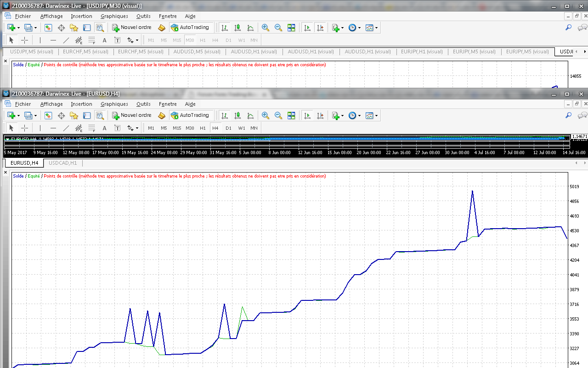
Task: Toggle chart auto scroll in EURUSD window
Action: [307, 115]
